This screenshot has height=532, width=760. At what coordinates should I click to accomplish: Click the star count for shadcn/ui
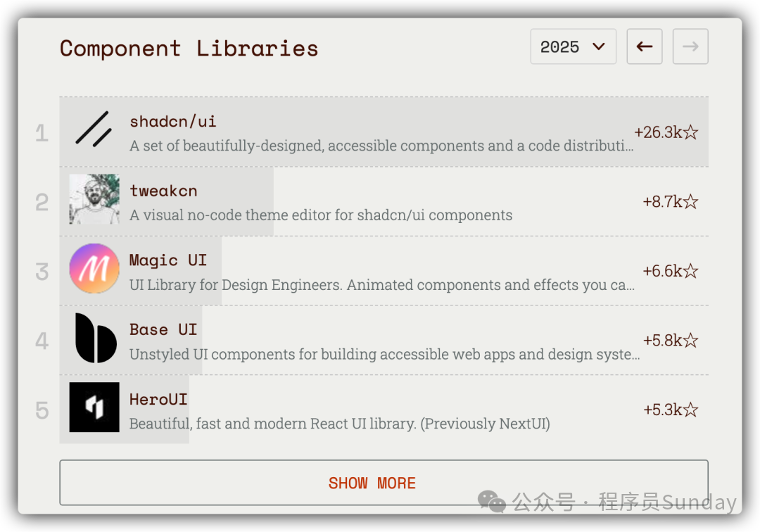666,132
